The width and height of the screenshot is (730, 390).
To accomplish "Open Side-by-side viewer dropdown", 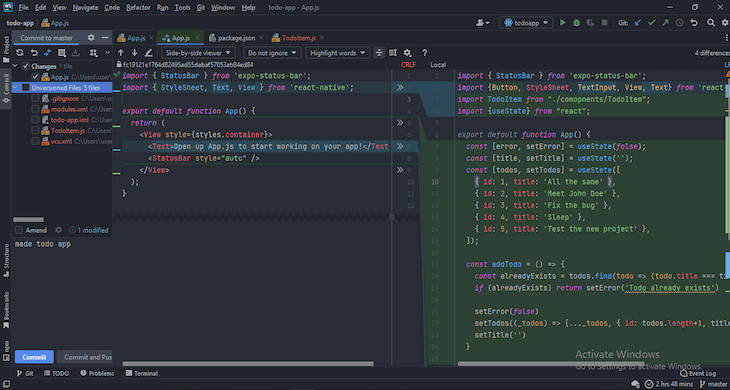I will click(x=198, y=53).
